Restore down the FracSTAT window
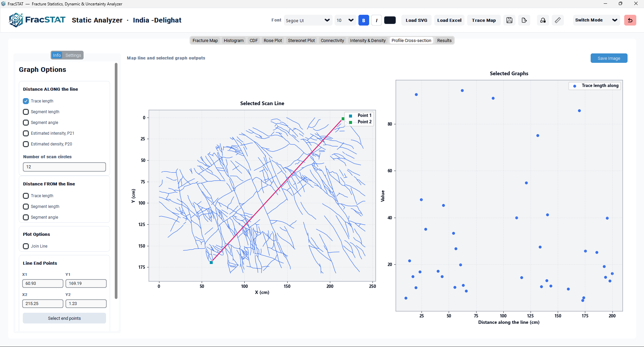 click(621, 4)
